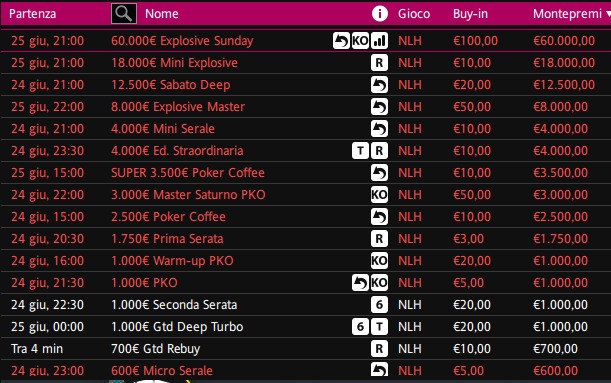The image size is (611, 383).
Task: Click €5,00 buy-in on 1.000€ PKO row
Action: [468, 283]
